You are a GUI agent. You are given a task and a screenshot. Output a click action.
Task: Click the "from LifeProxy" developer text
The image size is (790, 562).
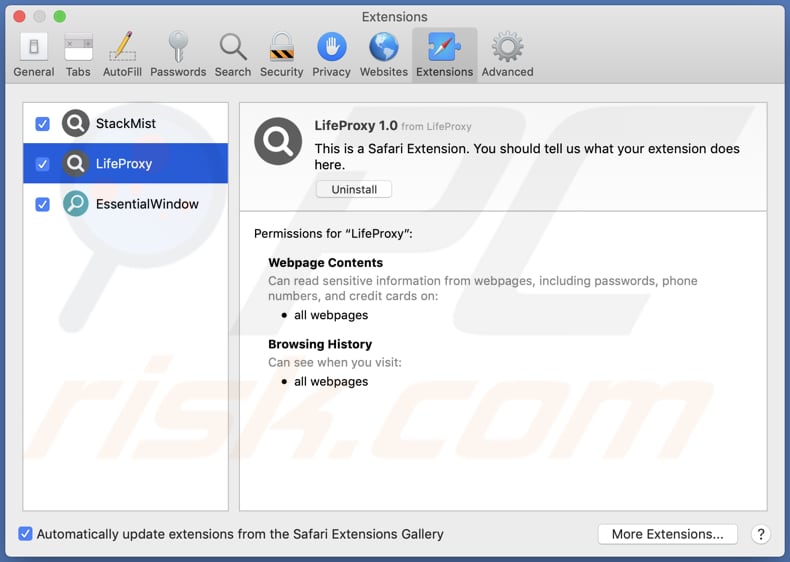tap(436, 127)
